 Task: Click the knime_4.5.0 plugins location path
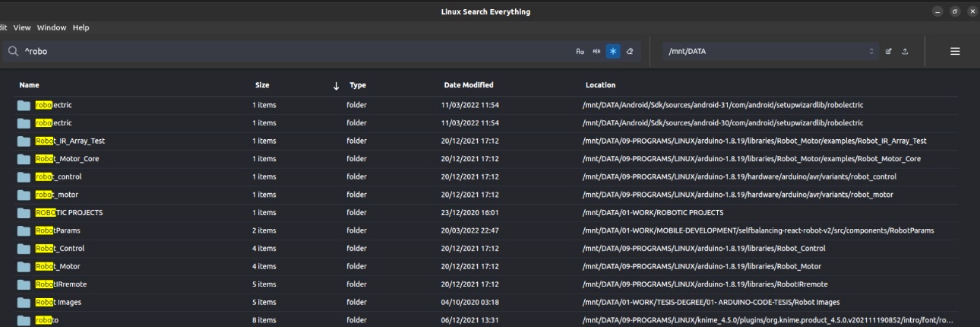769,320
